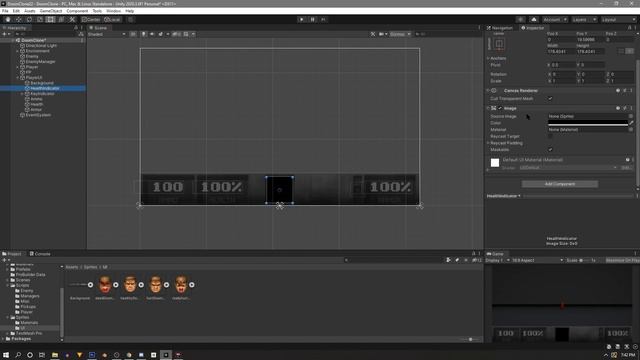Viewport: 640px width, 360px height.
Task: Click the anchor presets box in Inspector
Action: click(499, 44)
